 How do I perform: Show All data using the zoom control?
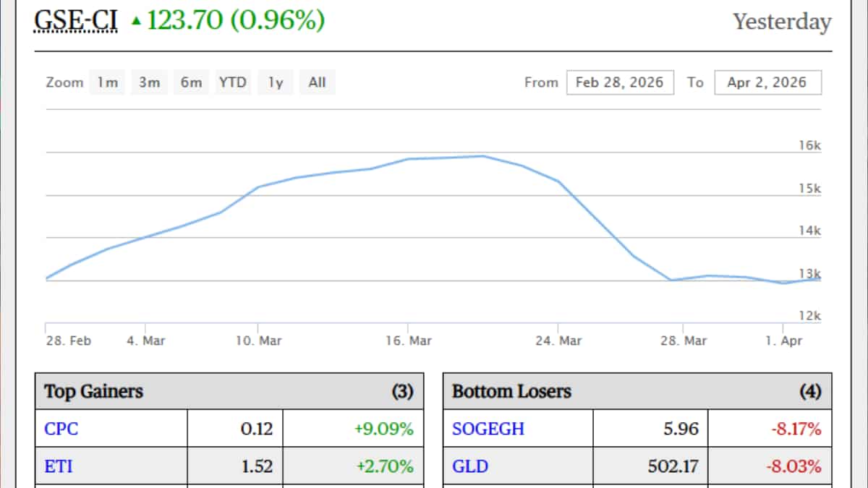pyautogui.click(x=316, y=82)
